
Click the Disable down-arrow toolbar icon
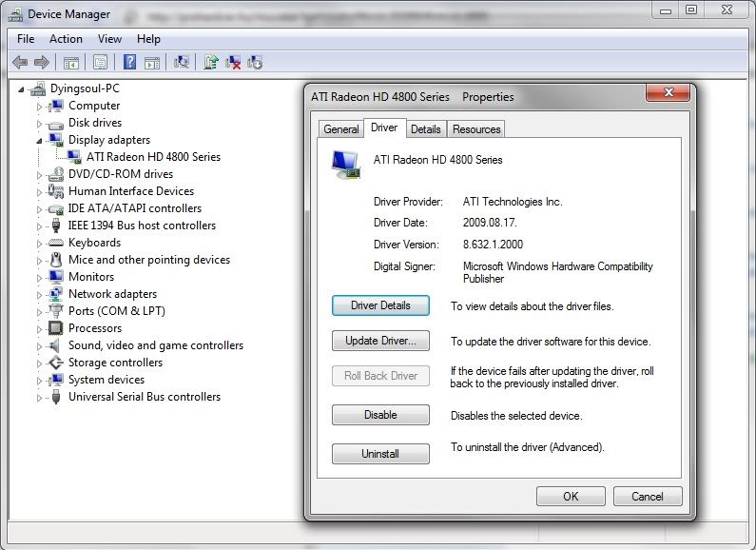[255, 62]
